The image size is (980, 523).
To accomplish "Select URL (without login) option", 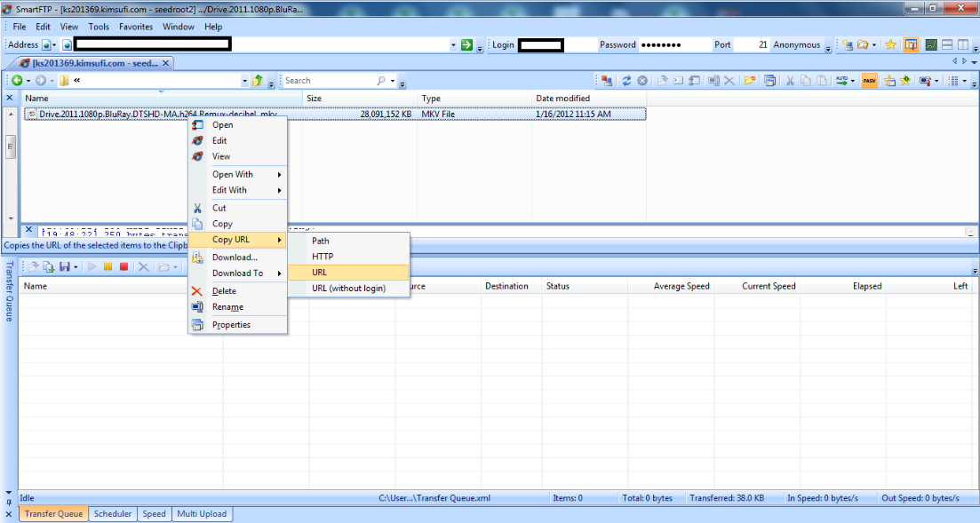I will (349, 288).
